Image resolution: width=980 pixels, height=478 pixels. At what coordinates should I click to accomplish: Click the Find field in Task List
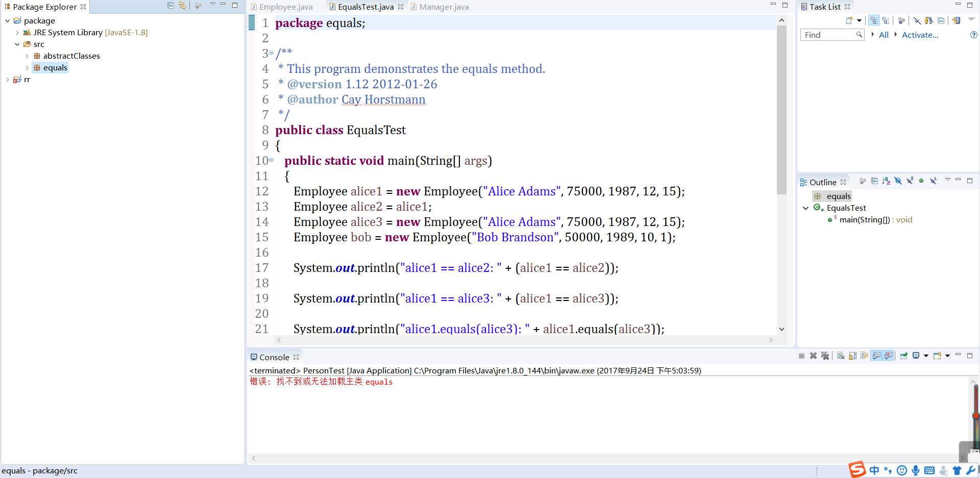pos(832,35)
